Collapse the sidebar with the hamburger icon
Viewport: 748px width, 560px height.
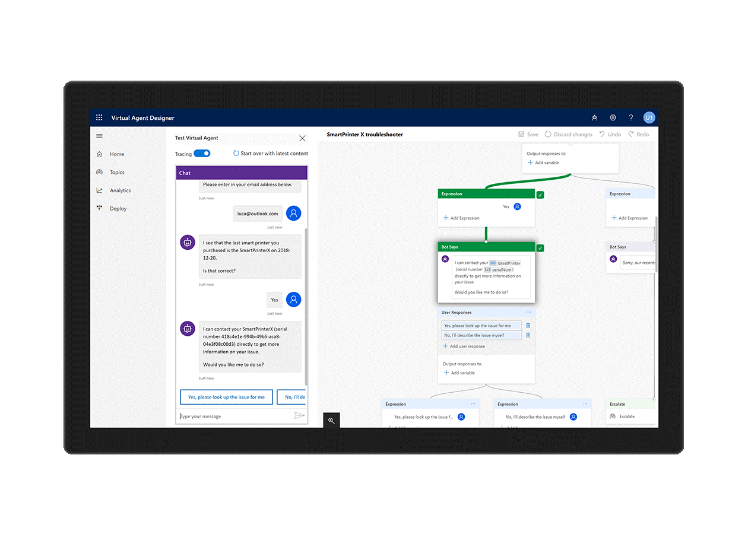pyautogui.click(x=99, y=136)
